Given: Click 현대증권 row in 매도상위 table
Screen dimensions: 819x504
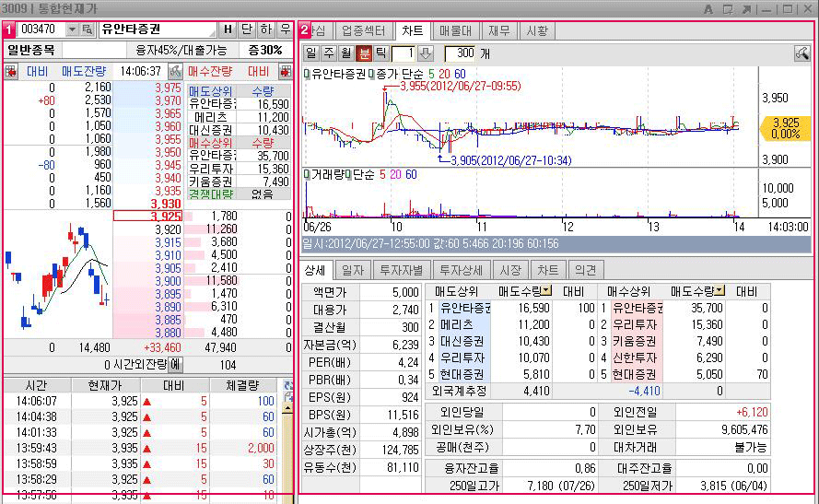Looking at the screenshot, I should [x=510, y=374].
